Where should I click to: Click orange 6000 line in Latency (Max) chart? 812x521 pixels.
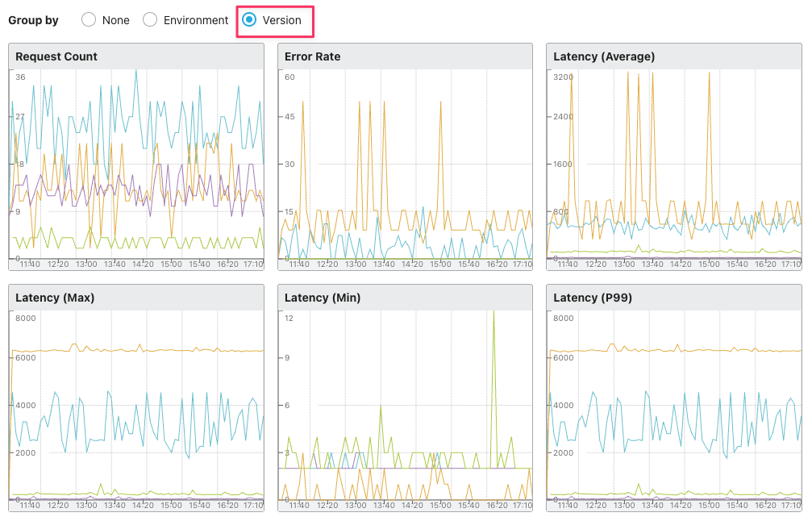pyautogui.click(x=137, y=351)
